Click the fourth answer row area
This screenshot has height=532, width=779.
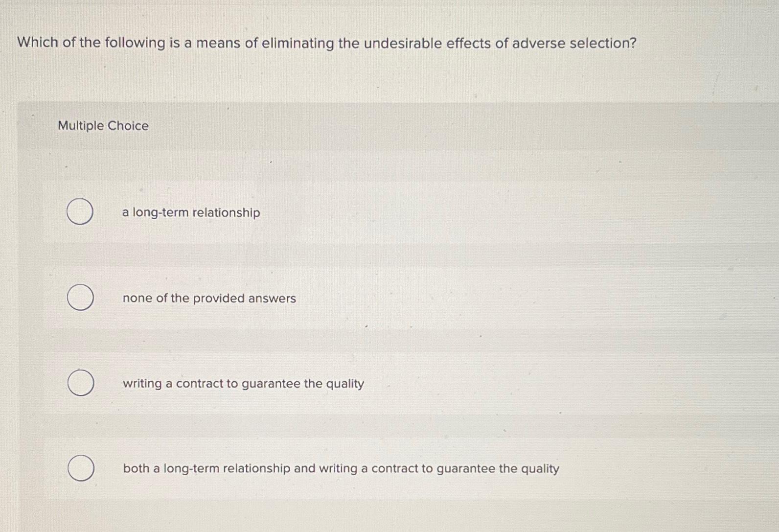coord(343,469)
